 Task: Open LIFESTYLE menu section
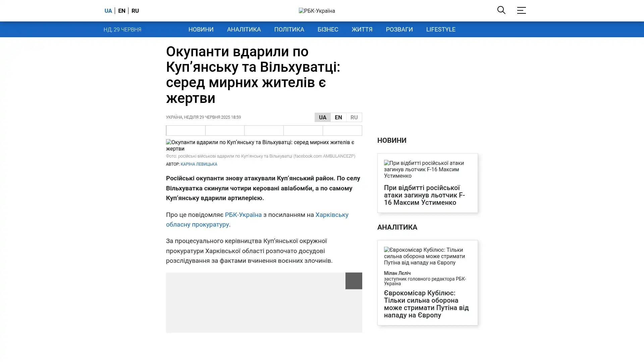[440, 29]
